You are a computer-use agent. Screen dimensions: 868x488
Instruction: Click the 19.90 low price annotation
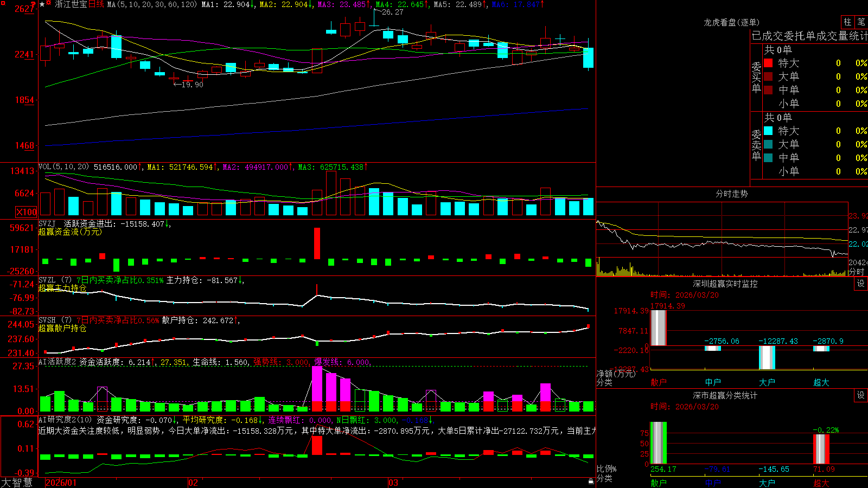193,85
